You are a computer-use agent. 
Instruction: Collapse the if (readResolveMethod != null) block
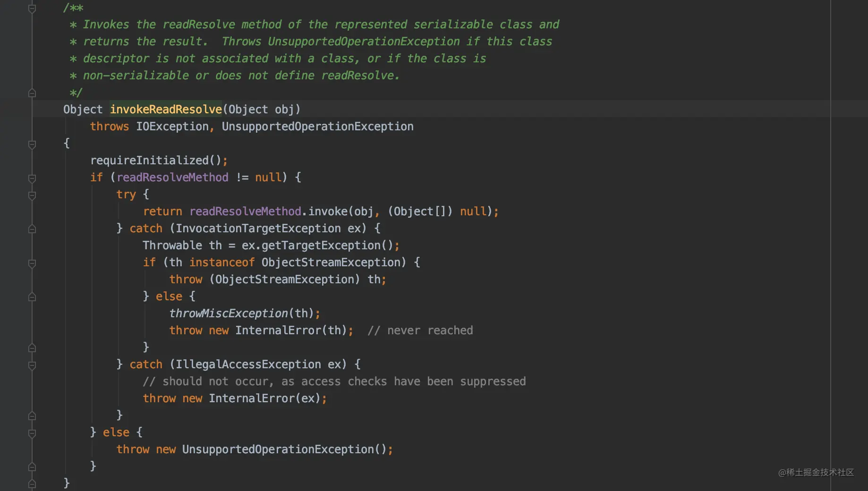coord(32,178)
